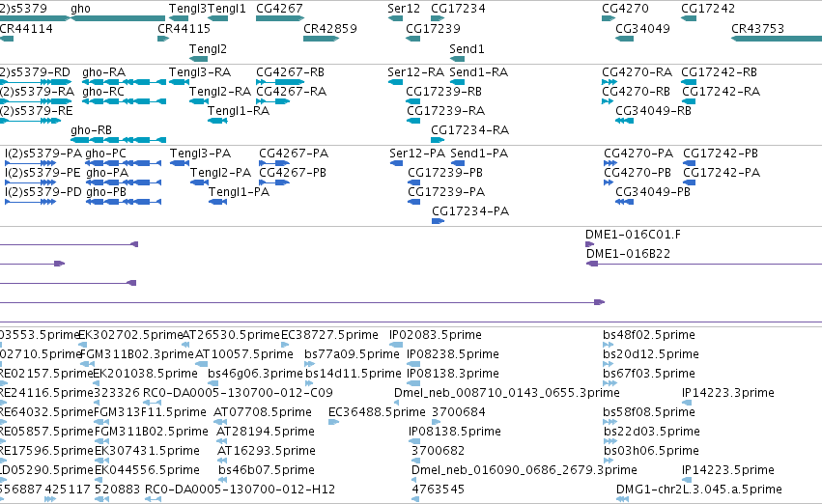This screenshot has width=822, height=504.
Task: Select the CG17234-RA transcript label
Action: click(469, 130)
